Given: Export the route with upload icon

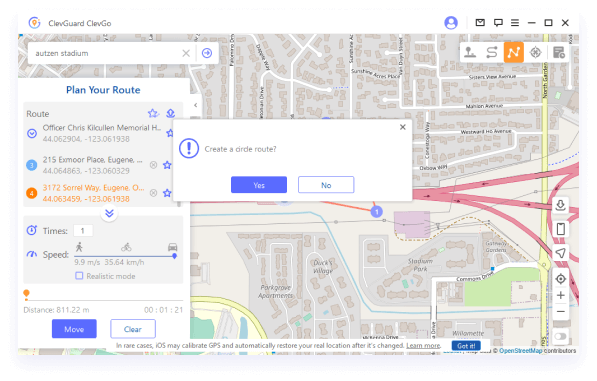Looking at the screenshot, I should pos(171,113).
